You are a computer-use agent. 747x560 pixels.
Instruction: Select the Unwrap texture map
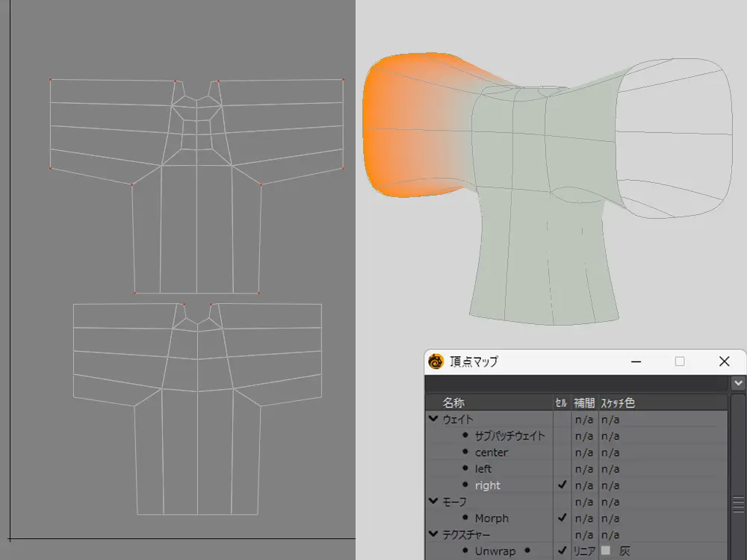pos(495,551)
